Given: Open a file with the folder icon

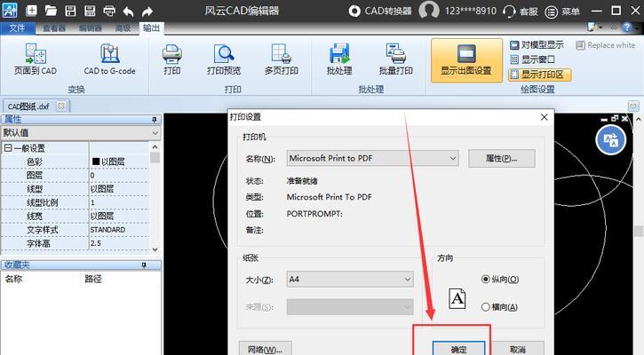Looking at the screenshot, I should [51, 11].
